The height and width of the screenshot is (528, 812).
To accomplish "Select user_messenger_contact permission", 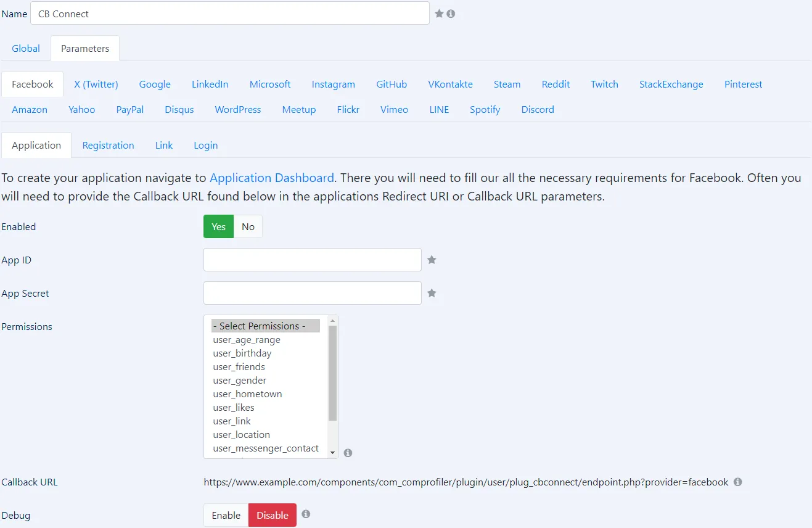I will pos(265,448).
